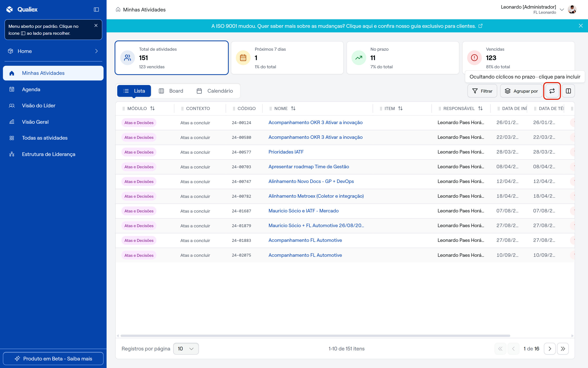Expand the Home menu chevron
Viewport: 588px width, 368px height.
[96, 51]
